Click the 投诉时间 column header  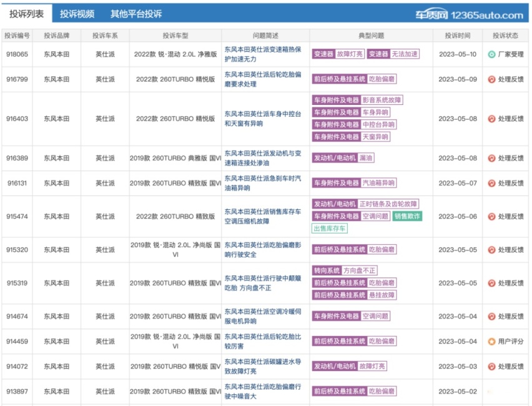pos(457,36)
